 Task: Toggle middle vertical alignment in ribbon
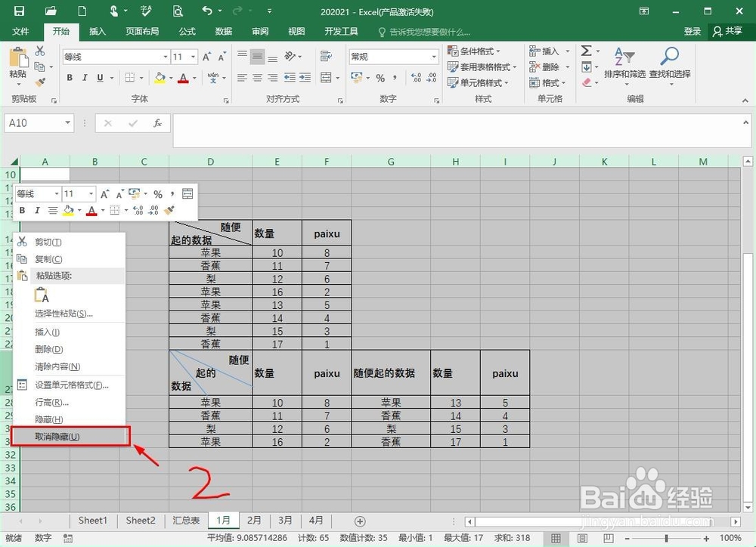pyautogui.click(x=258, y=57)
